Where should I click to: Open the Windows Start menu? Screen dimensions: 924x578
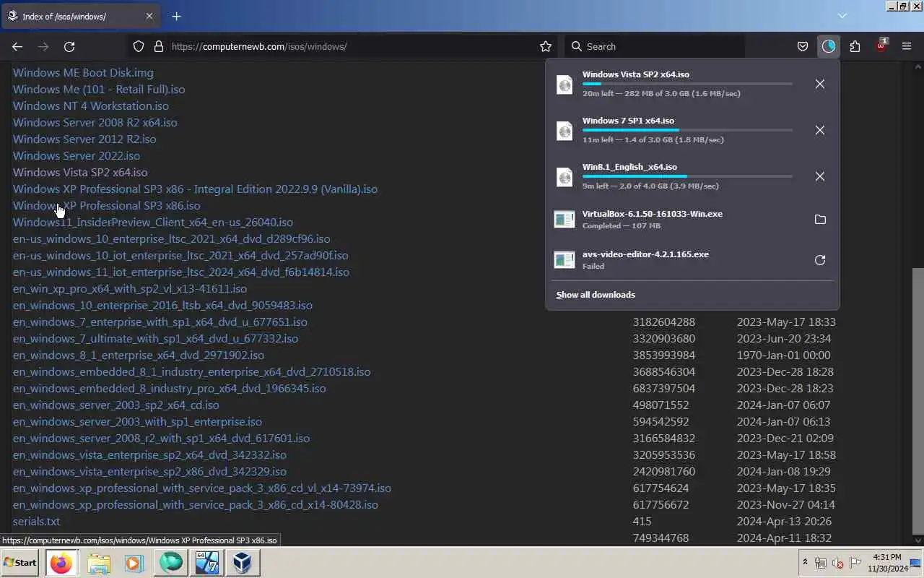[20, 562]
